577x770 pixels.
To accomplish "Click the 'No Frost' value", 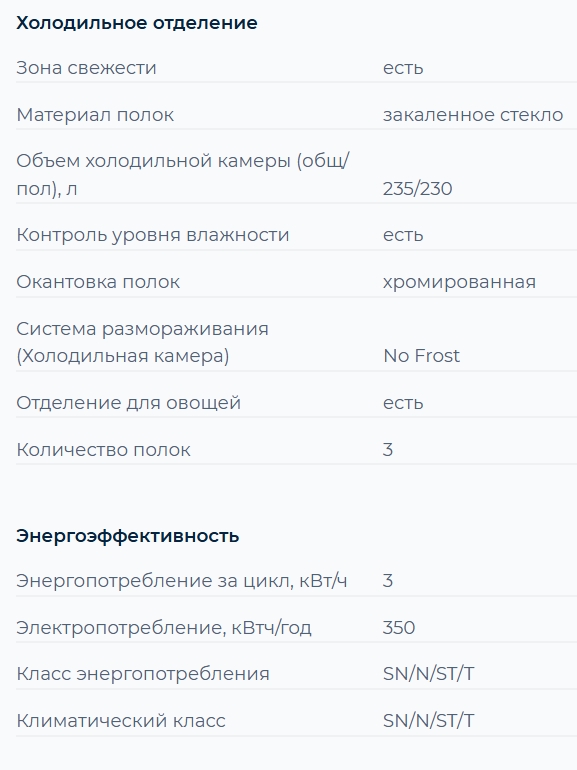I will [x=421, y=356].
